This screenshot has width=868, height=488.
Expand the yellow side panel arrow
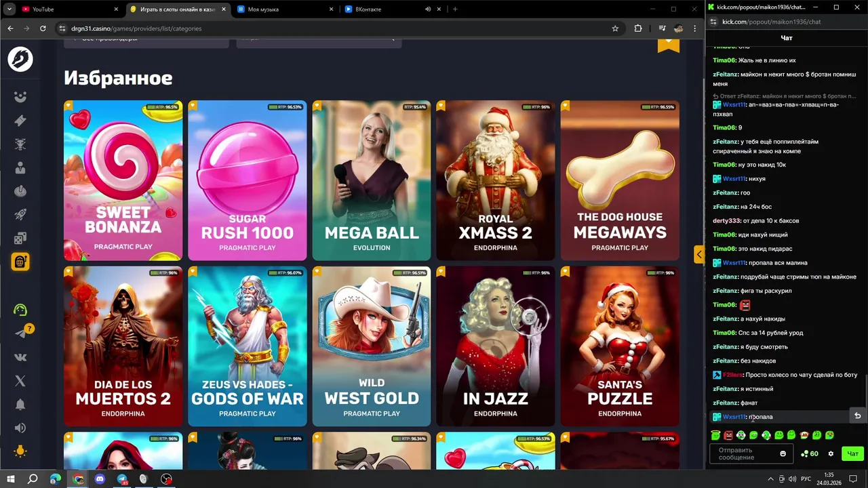(x=698, y=254)
